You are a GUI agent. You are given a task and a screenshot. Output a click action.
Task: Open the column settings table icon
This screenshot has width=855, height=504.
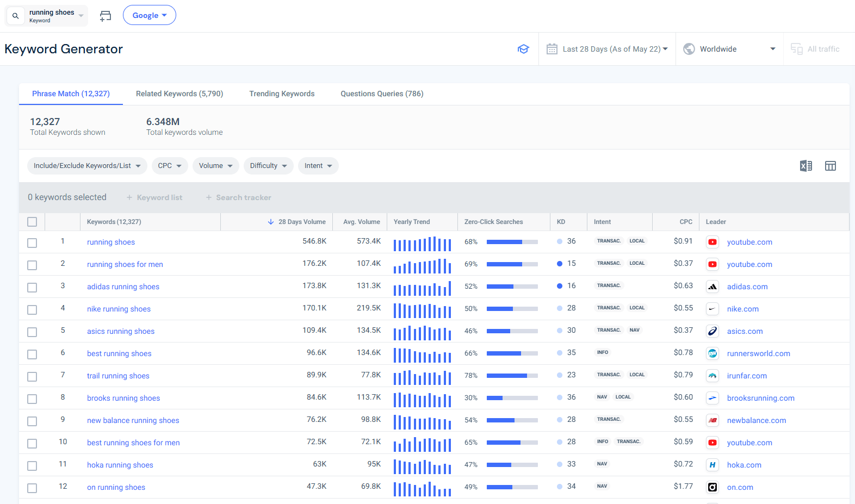point(831,166)
